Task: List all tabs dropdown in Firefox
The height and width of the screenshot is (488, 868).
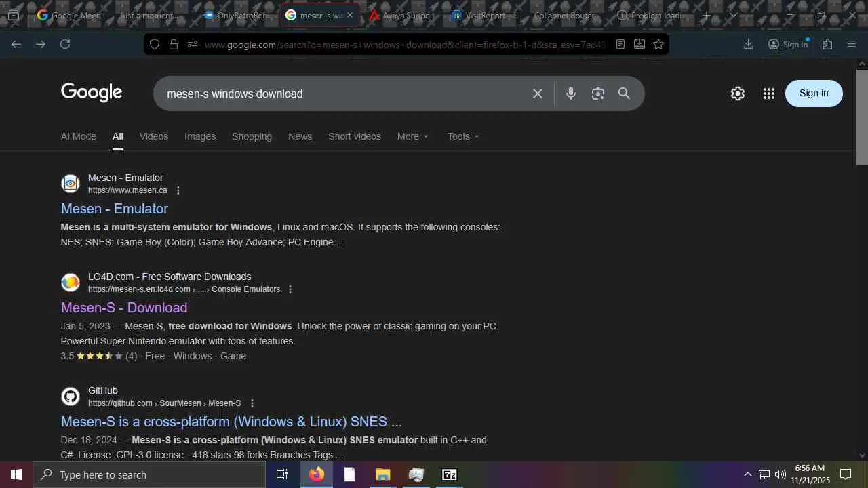Action: click(733, 15)
